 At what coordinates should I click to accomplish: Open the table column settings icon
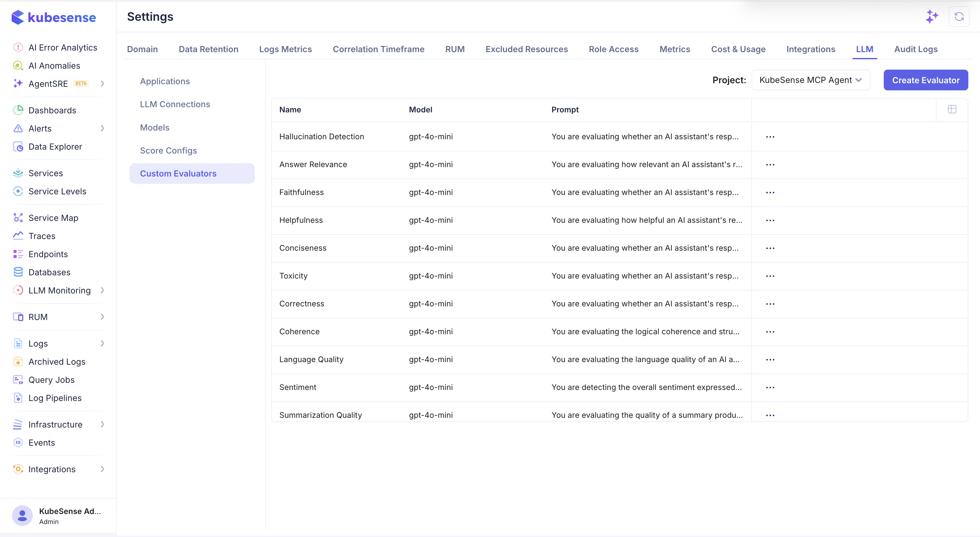click(952, 109)
